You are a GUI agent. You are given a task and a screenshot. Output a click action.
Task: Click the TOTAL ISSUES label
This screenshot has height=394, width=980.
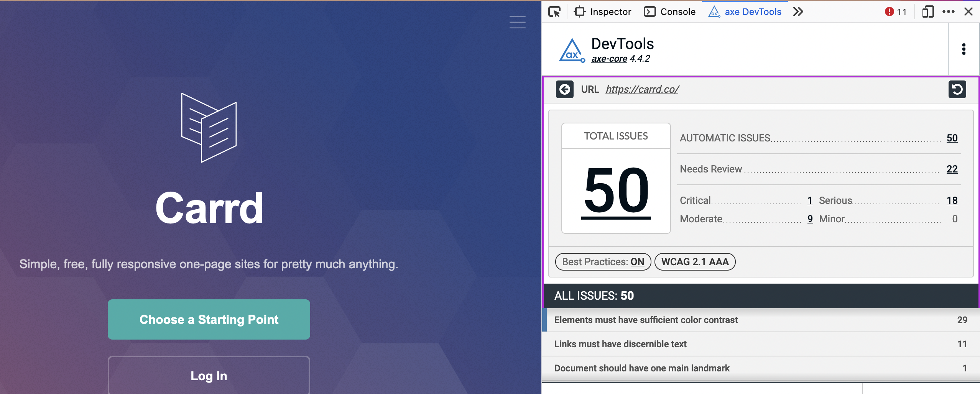[616, 136]
